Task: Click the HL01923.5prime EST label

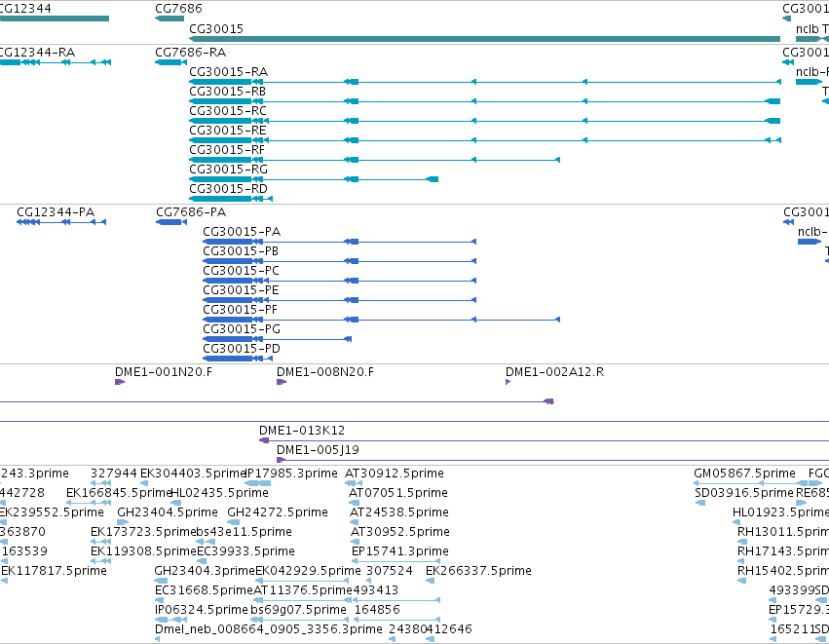Action: click(780, 512)
